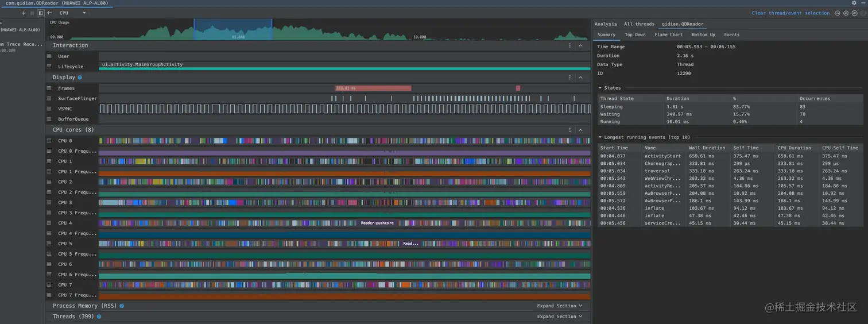Zoom in the timeline
Image resolution: width=868 pixels, height=324 pixels.
click(846, 13)
